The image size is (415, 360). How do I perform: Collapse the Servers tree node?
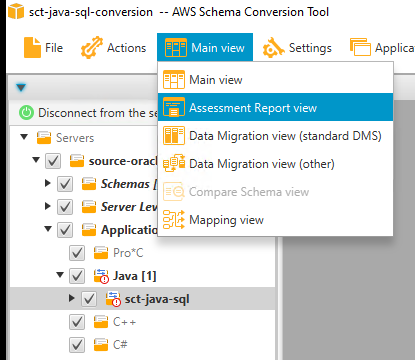coord(24,137)
